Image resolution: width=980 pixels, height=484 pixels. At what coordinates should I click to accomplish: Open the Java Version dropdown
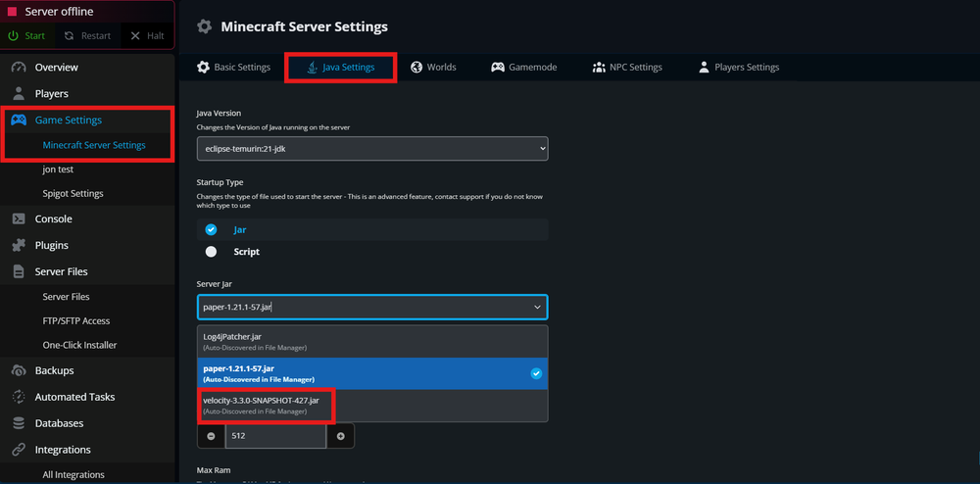[371, 149]
